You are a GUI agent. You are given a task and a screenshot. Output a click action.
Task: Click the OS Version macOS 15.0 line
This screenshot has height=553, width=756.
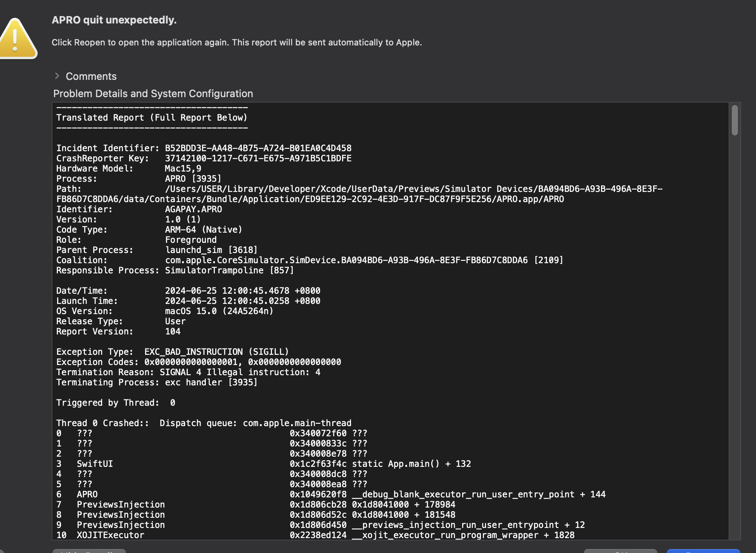point(164,311)
